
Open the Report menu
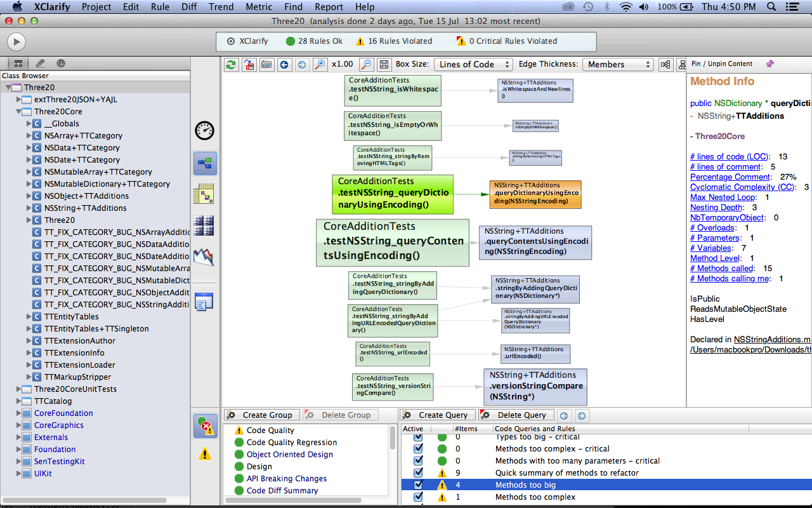pos(329,7)
